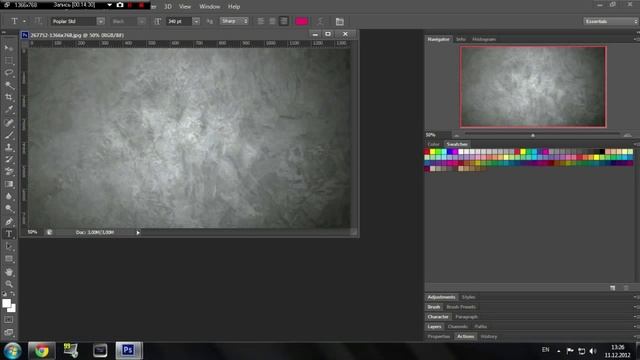Select the Crop tool

tap(9, 98)
